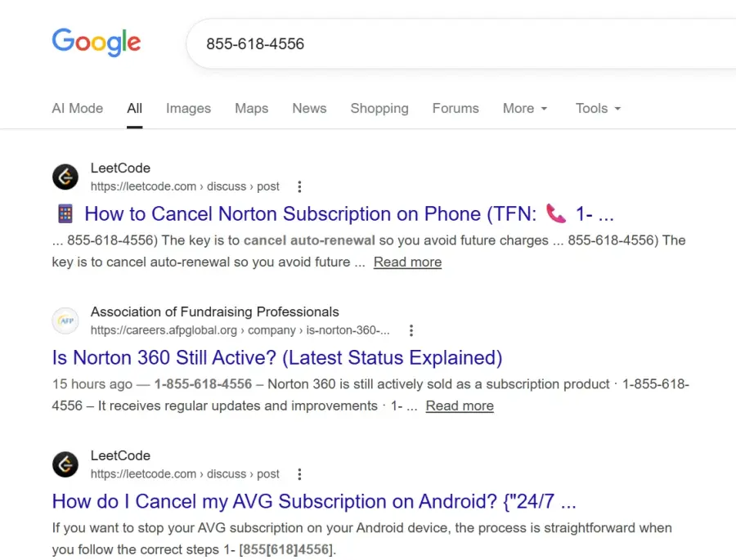Viewport: 736px width, 560px height.
Task: Open the three-dot menu for the Norton cancel result
Action: [299, 186]
